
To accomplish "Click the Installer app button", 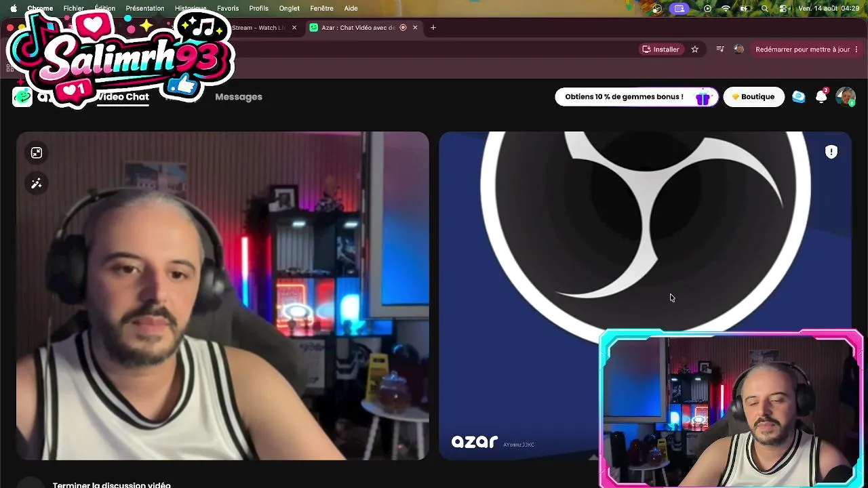I will [661, 49].
